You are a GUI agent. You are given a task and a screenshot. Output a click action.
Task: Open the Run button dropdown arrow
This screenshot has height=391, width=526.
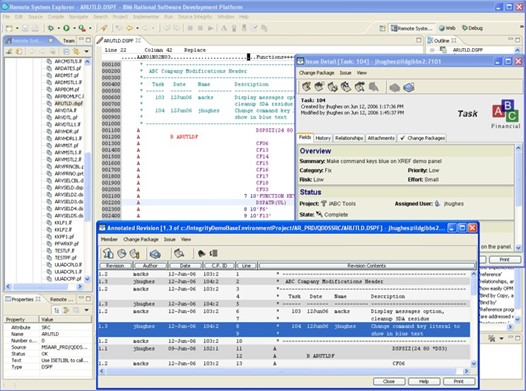coord(74,29)
